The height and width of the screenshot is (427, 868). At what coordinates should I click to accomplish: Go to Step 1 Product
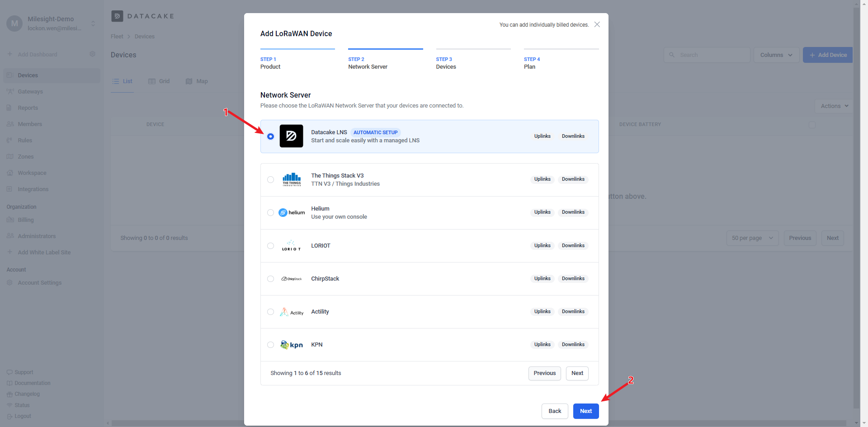click(297, 60)
